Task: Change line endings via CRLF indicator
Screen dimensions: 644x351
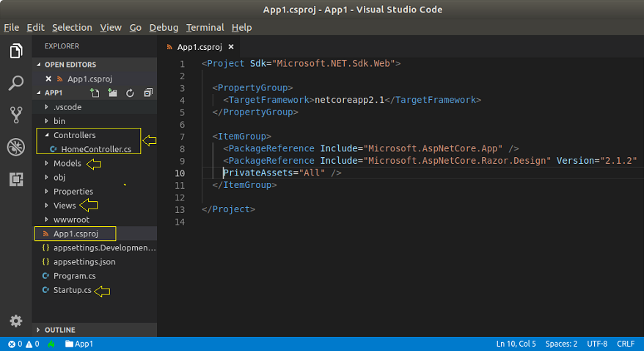Action: 626,344
